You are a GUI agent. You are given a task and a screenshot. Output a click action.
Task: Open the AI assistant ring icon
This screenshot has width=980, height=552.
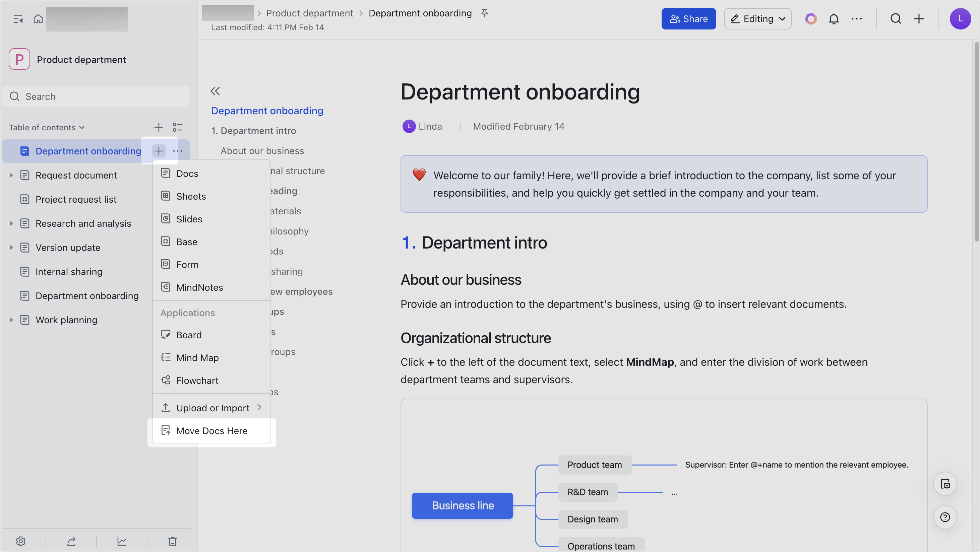(x=811, y=19)
